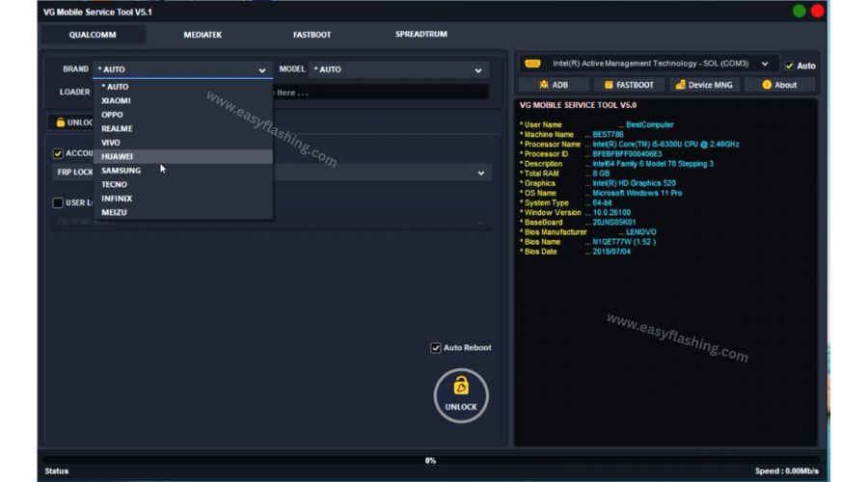The height and width of the screenshot is (482, 868).
Task: Pick HUAWEI from the brand dropdown
Action: [182, 156]
